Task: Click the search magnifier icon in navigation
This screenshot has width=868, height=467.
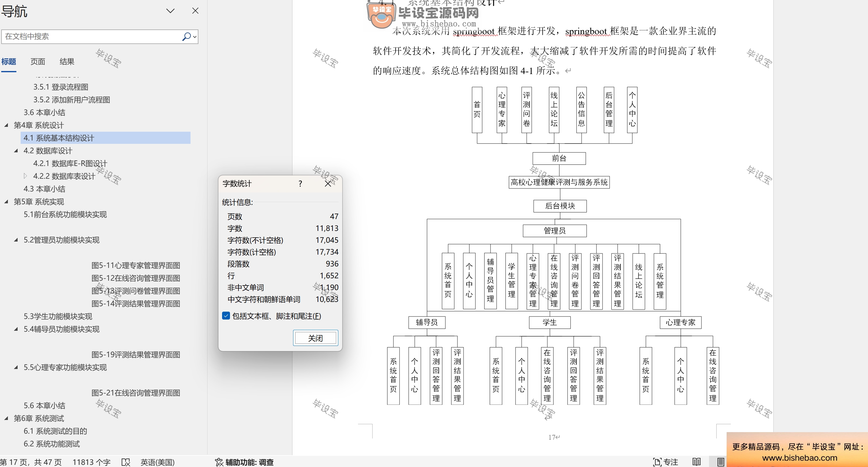Action: pyautogui.click(x=186, y=36)
